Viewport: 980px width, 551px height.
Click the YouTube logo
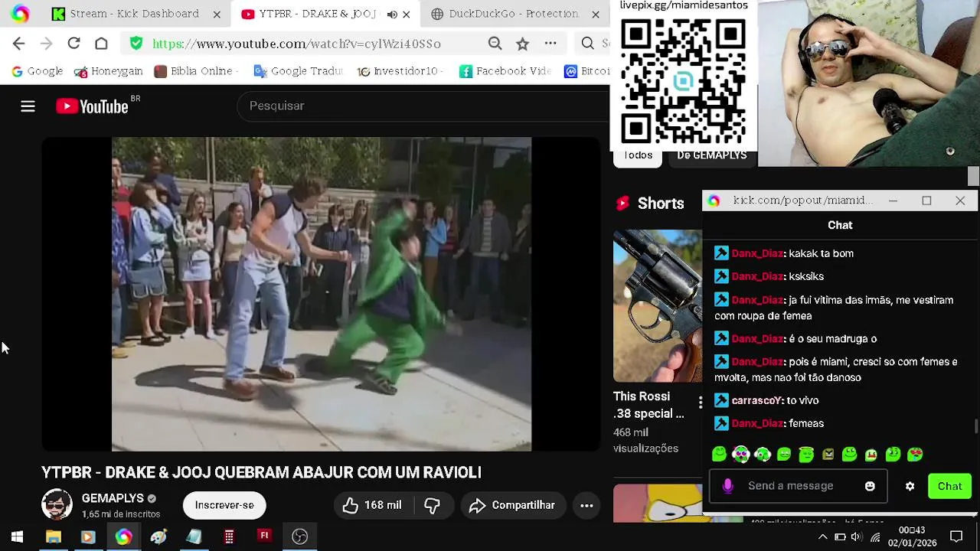coord(92,106)
